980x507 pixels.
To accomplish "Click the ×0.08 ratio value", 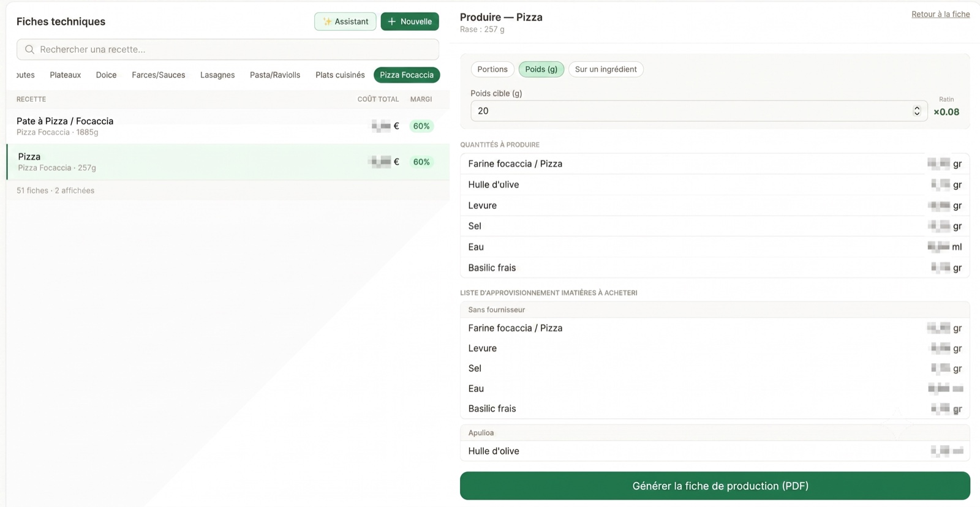I will pyautogui.click(x=946, y=112).
